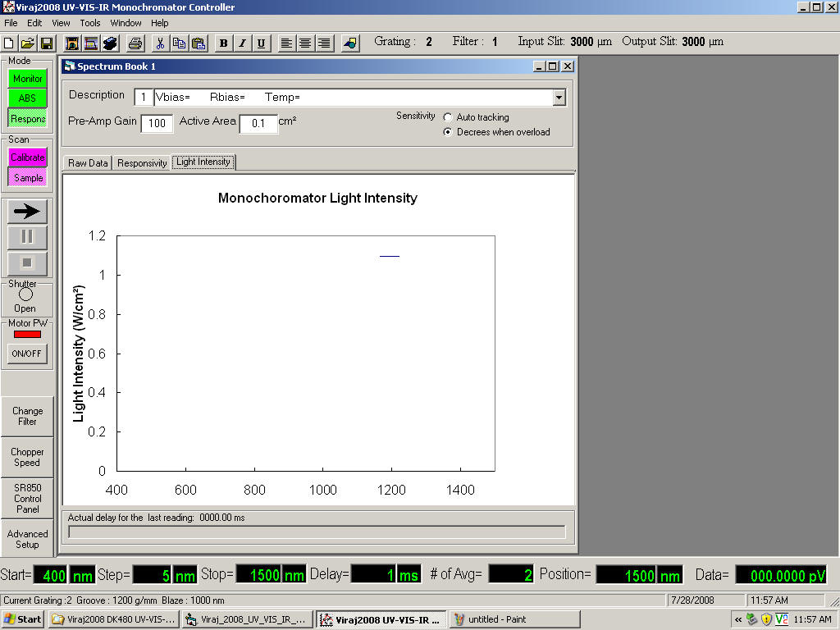Align text right
The height and width of the screenshot is (630, 840).
click(x=324, y=43)
